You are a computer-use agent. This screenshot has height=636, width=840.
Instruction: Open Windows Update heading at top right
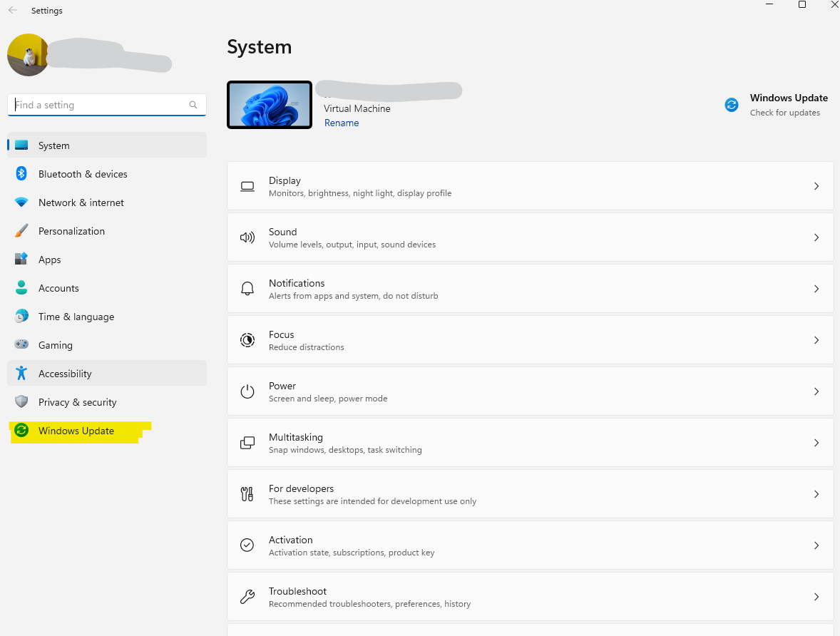click(789, 98)
